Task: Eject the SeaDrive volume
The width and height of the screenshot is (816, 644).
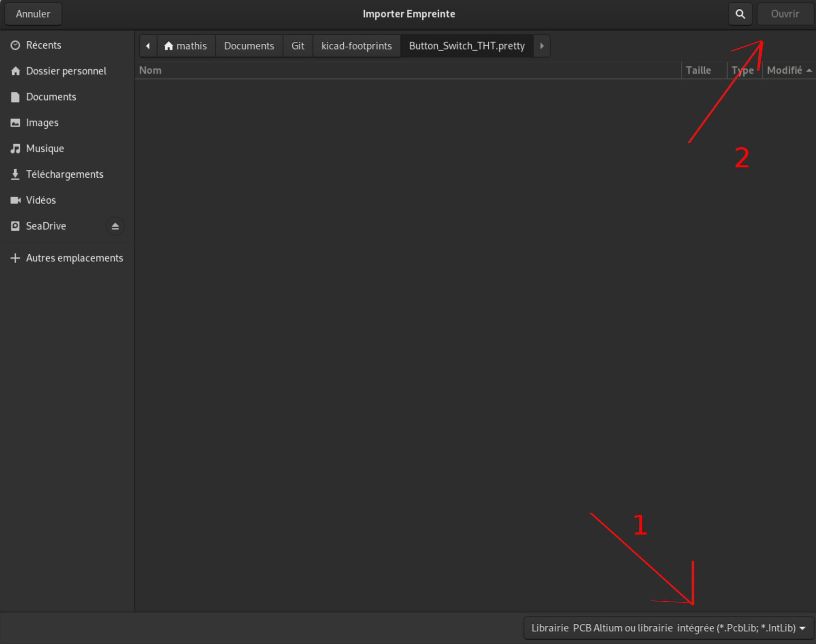Action: point(115,226)
